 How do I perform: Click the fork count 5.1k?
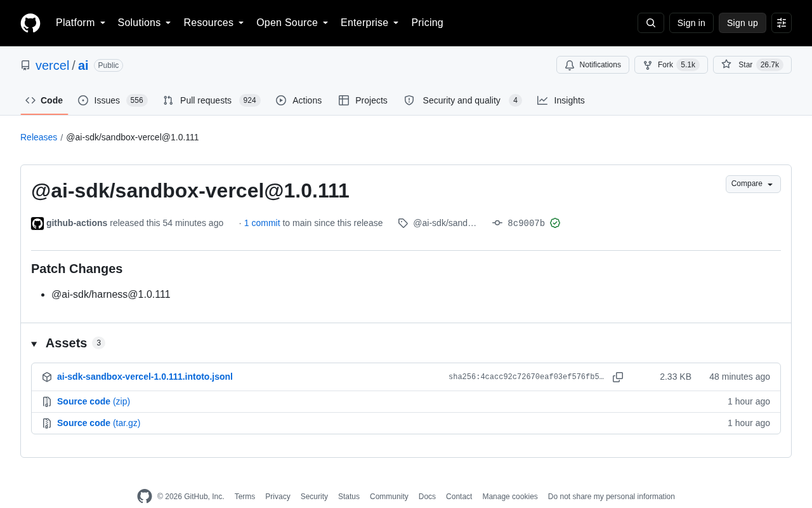coord(688,65)
